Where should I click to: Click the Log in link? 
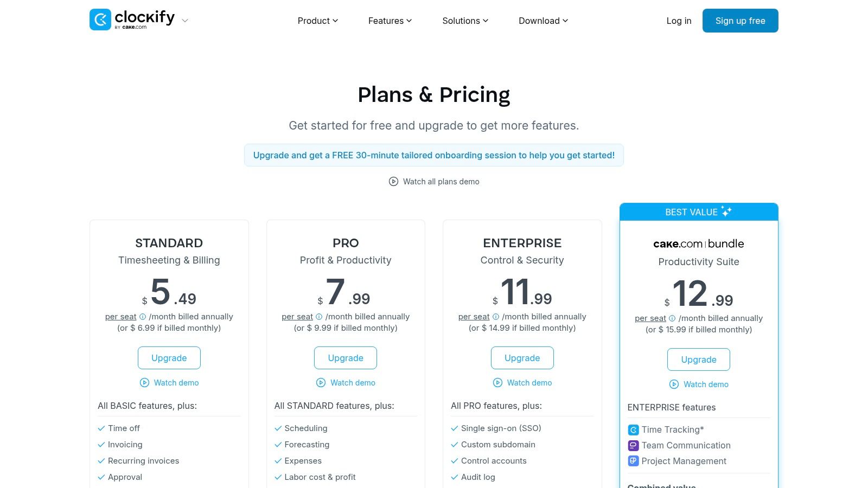click(679, 21)
